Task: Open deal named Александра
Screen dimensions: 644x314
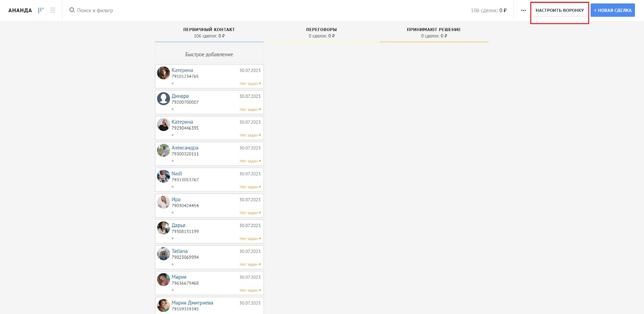Action: coord(185,148)
